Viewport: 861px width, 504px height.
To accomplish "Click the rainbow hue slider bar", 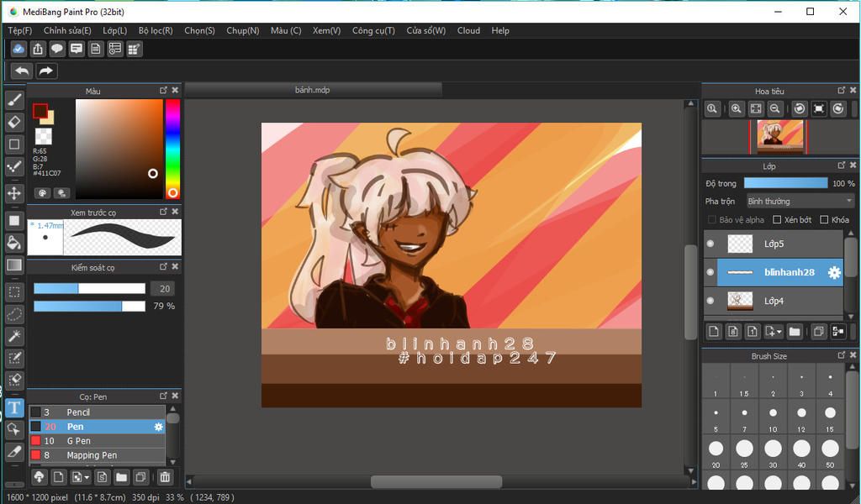I will (172, 149).
